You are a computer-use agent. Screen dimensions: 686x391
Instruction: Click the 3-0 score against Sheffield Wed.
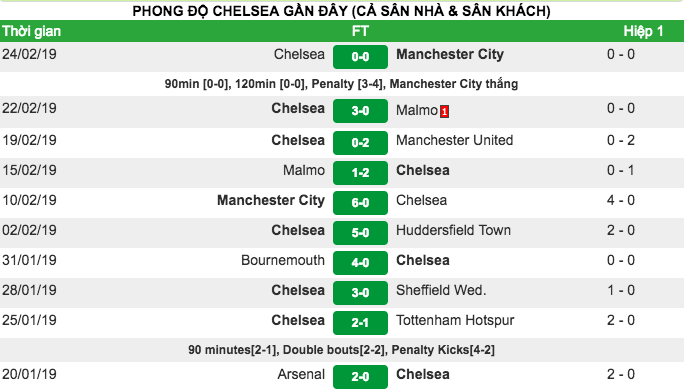click(x=360, y=293)
